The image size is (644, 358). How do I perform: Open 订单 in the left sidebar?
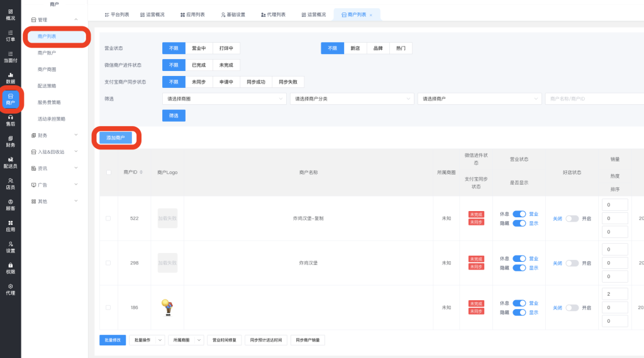[x=10, y=35]
